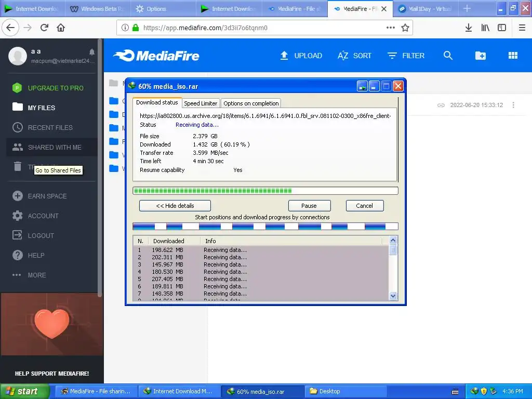Open notifications bell in sidebar
Viewport: 532px width, 399px height.
pos(92,52)
